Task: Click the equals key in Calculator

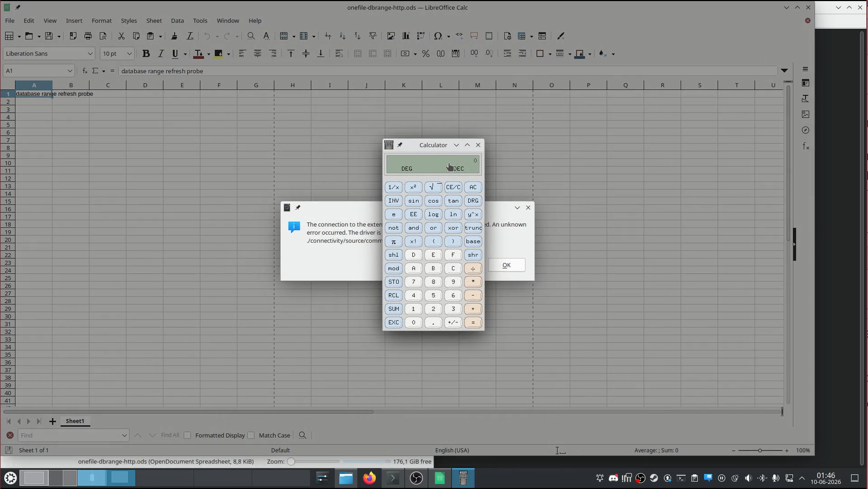Action: [473, 322]
